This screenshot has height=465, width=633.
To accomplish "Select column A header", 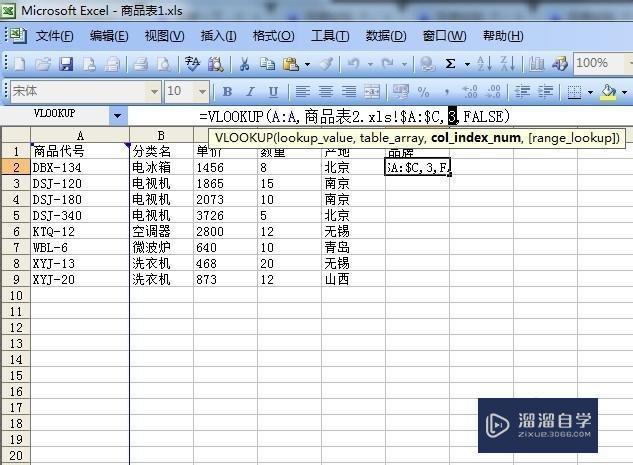I will 80,135.
